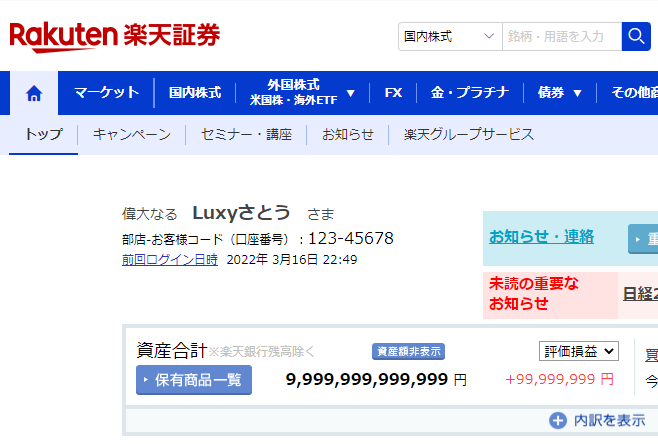The image size is (658, 444).
Task: Open the 金・プラチナ menu
Action: (470, 93)
